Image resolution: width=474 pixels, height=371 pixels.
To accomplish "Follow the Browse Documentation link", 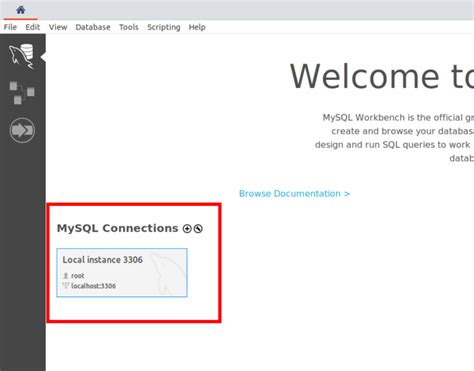I will click(294, 194).
